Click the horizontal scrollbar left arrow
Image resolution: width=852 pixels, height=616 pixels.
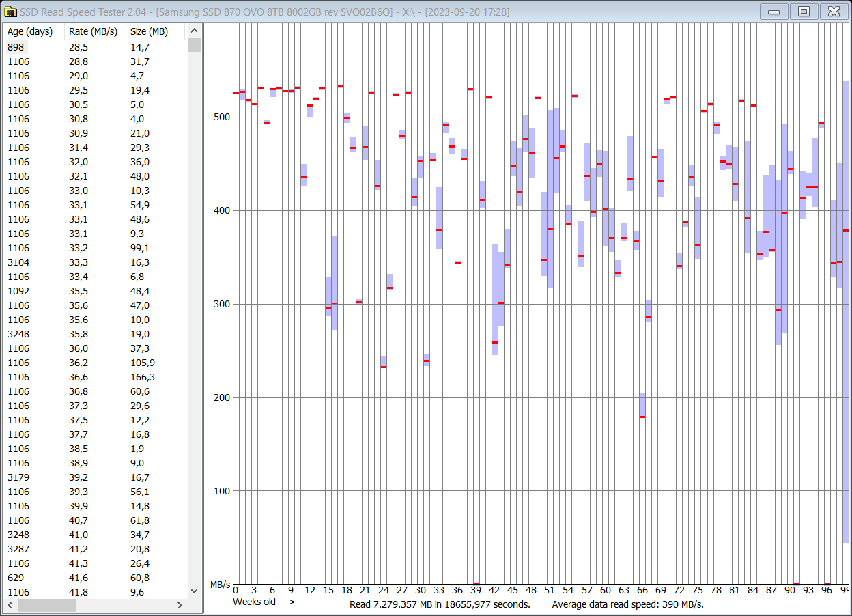click(x=8, y=605)
